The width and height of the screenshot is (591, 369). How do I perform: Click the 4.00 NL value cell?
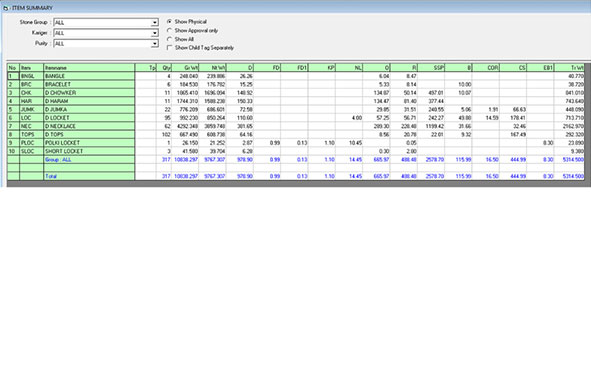click(349, 118)
